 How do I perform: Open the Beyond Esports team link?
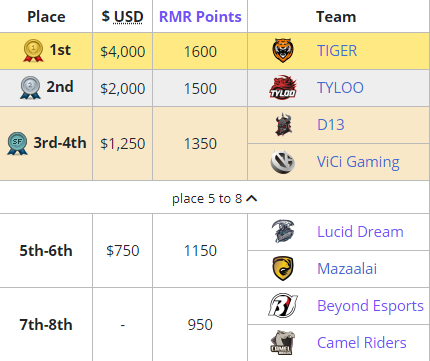click(370, 306)
